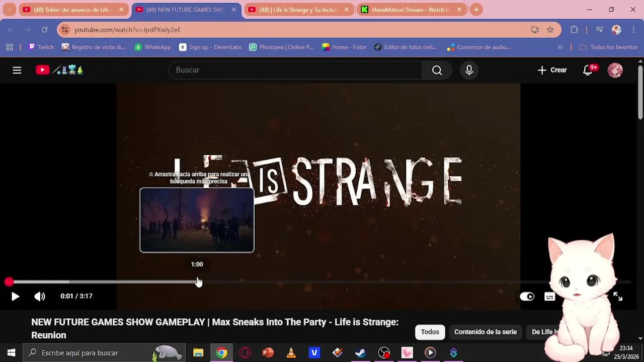Go to YouTube home via the logo

pos(59,70)
